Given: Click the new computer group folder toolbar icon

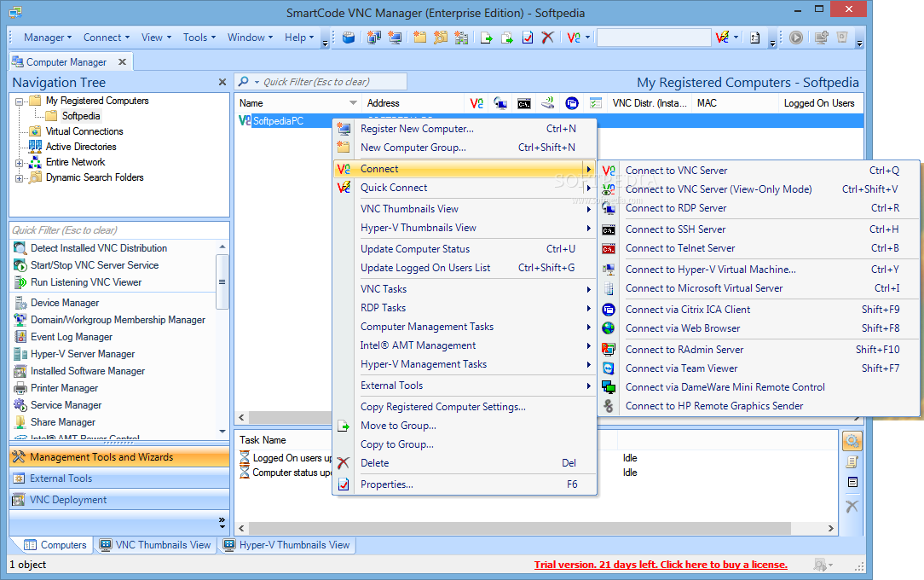Looking at the screenshot, I should click(419, 38).
